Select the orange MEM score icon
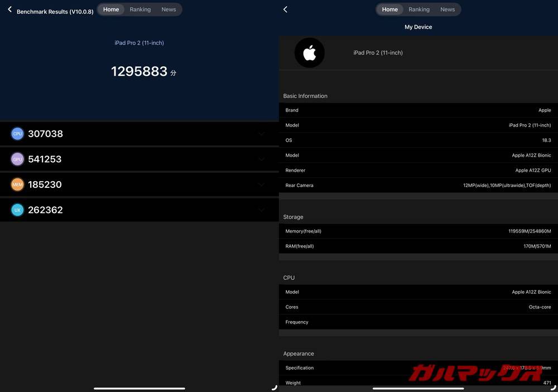Viewport: 558px width, 392px height. [16, 183]
